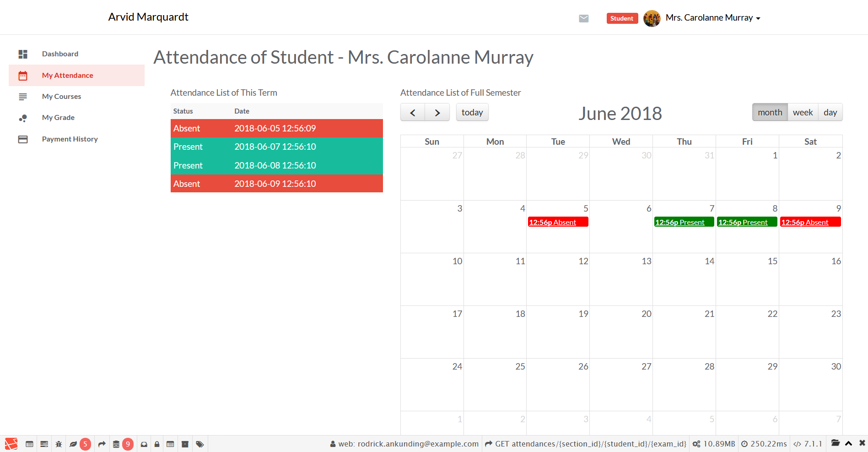Click the Present row dated 2018-06-07
The height and width of the screenshot is (452, 868).
[x=277, y=147]
